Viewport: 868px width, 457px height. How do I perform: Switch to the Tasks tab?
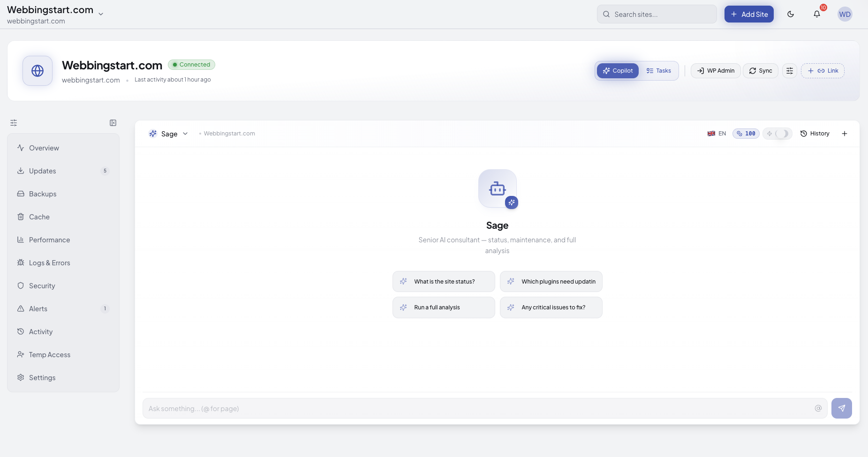click(x=658, y=71)
